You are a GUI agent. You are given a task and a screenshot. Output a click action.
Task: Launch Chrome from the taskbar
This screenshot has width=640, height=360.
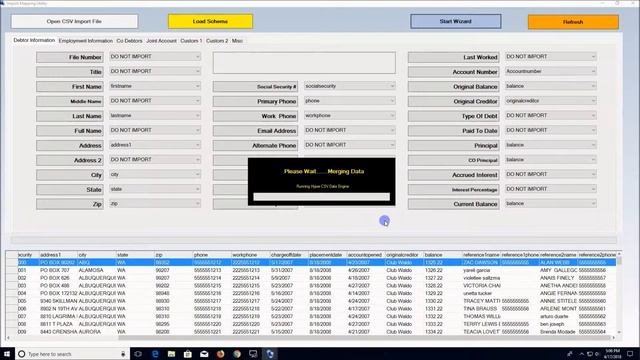[x=237, y=354]
